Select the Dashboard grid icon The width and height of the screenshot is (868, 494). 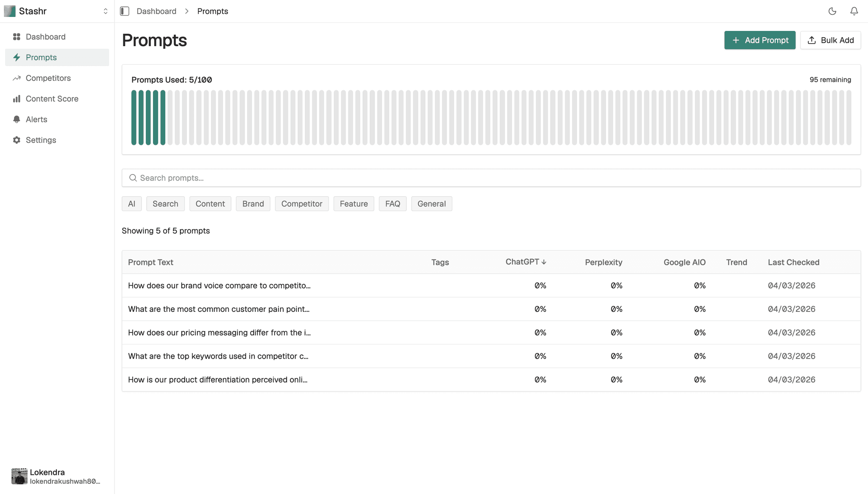[x=17, y=37]
